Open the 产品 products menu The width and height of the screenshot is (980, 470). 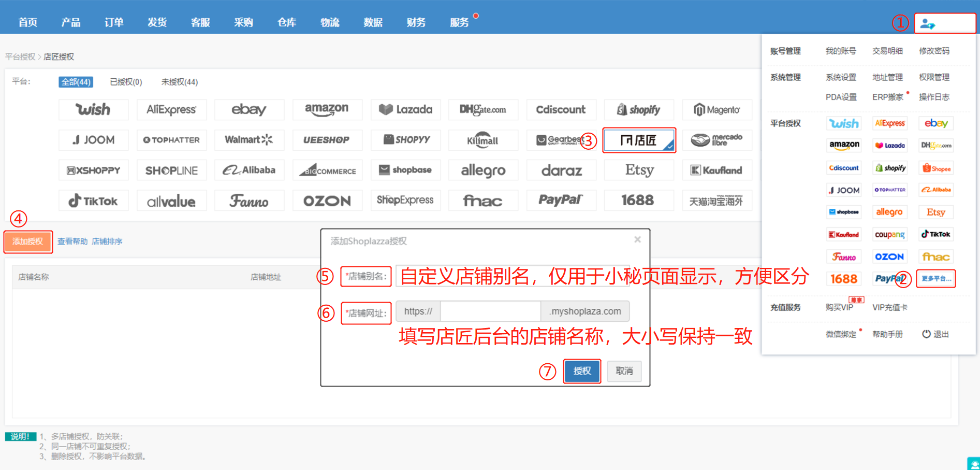(71, 22)
